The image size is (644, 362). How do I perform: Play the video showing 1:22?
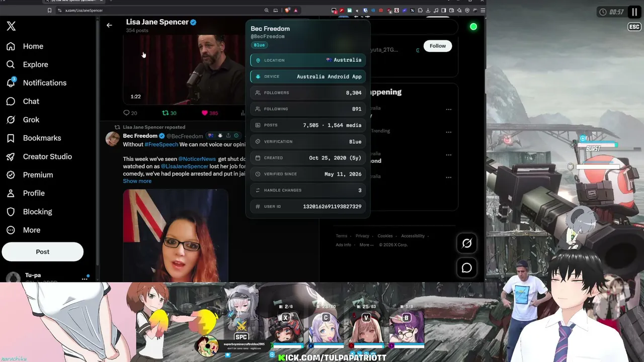tap(184, 70)
